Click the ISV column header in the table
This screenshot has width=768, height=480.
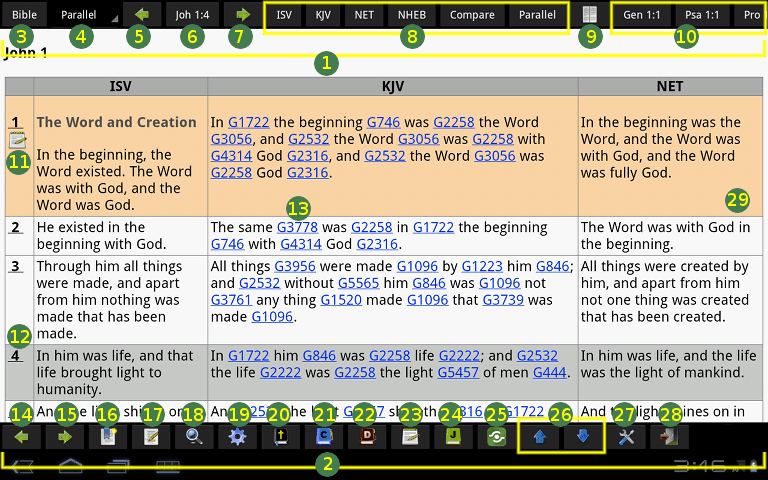point(120,86)
